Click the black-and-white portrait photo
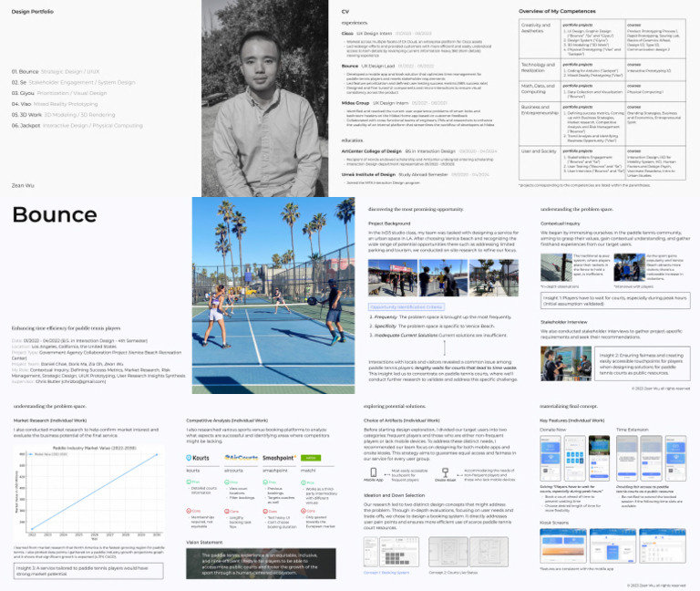Screen dimensions: 700x591 [x=264, y=98]
